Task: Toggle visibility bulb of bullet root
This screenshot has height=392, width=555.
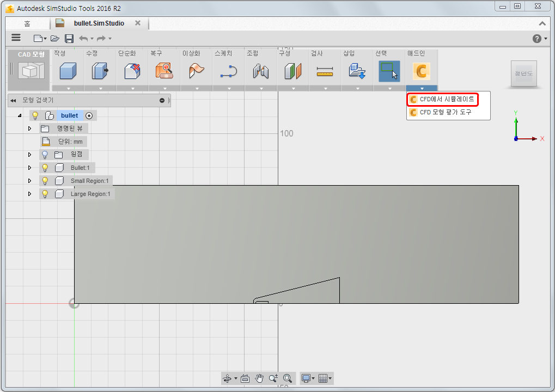Action: (35, 115)
